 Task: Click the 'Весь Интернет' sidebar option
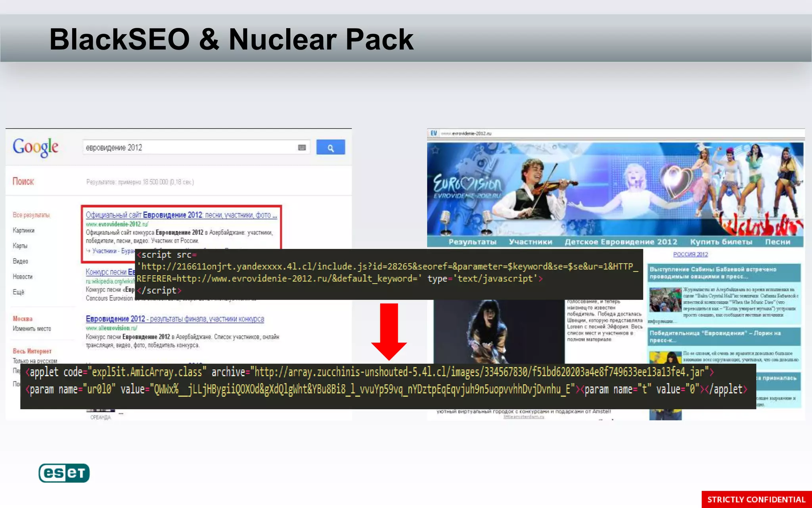[x=32, y=351]
